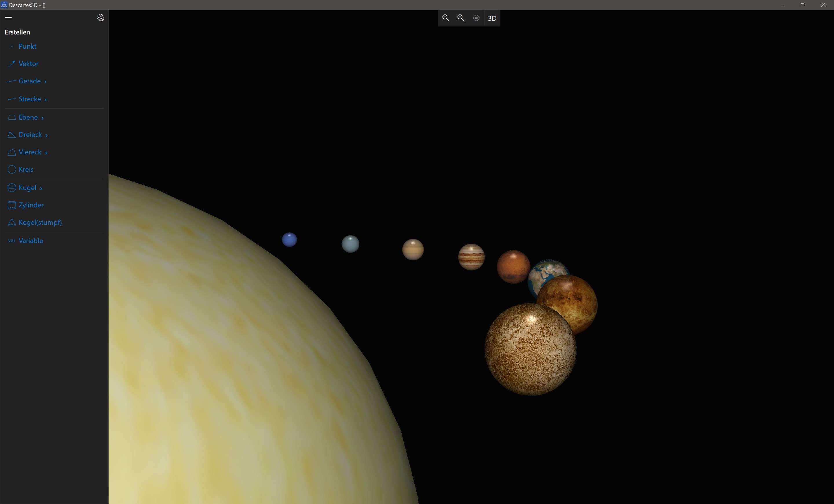This screenshot has width=834, height=504.
Task: Click the zoom in magnifier icon
Action: (461, 18)
